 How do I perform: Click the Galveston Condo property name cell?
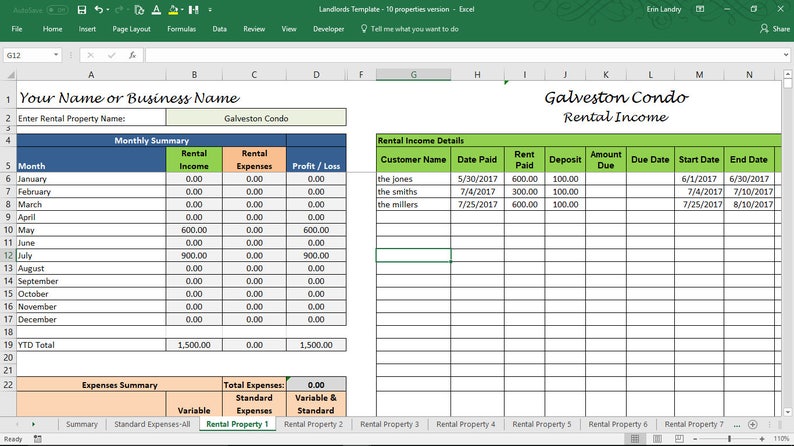pyautogui.click(x=256, y=118)
